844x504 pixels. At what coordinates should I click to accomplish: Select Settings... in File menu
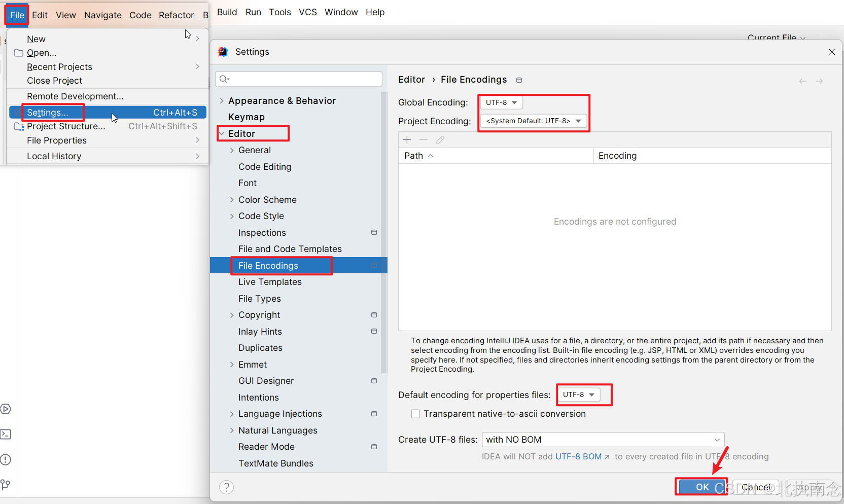pyautogui.click(x=108, y=113)
